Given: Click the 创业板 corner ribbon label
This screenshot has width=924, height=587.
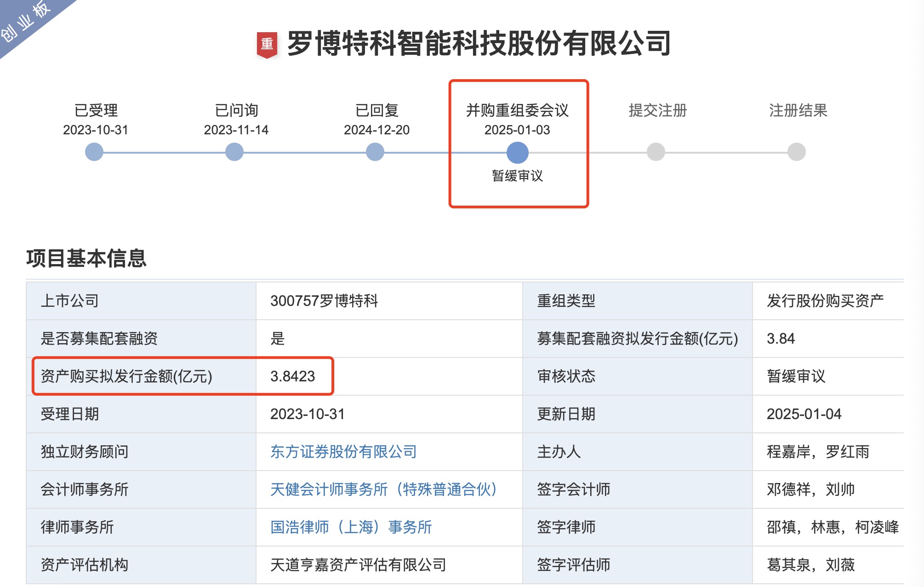Looking at the screenshot, I should (25, 21).
